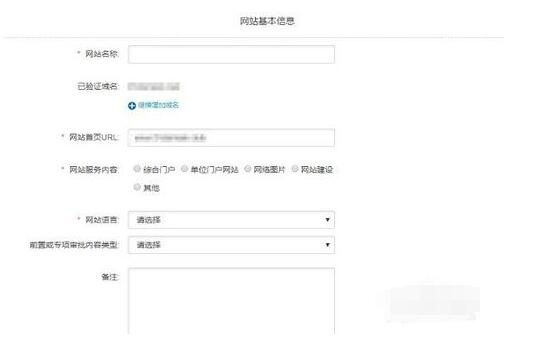Select the 网络图片 radio button
Screen dimensions: 544x364
tap(248, 169)
